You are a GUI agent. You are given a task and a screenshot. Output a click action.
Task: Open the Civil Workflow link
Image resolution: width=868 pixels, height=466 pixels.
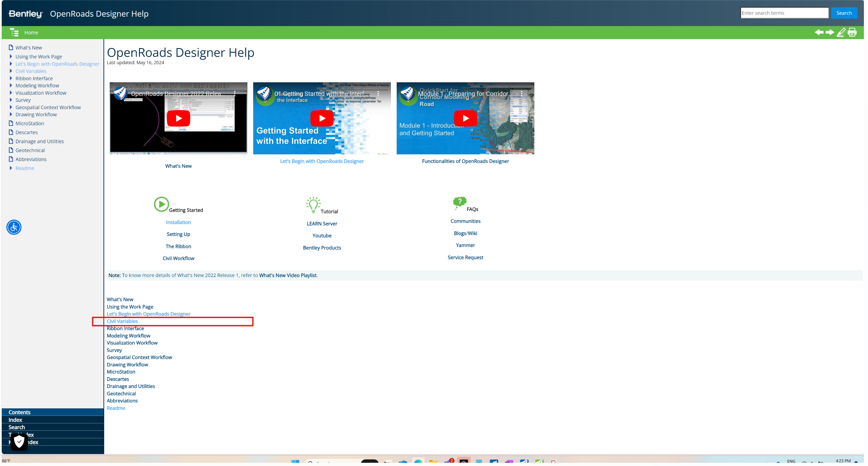[x=178, y=259]
